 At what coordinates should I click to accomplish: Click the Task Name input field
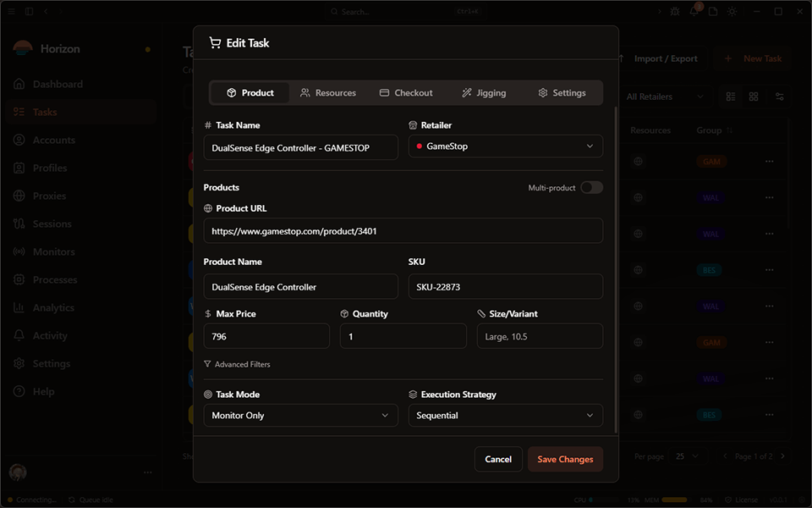coord(300,147)
